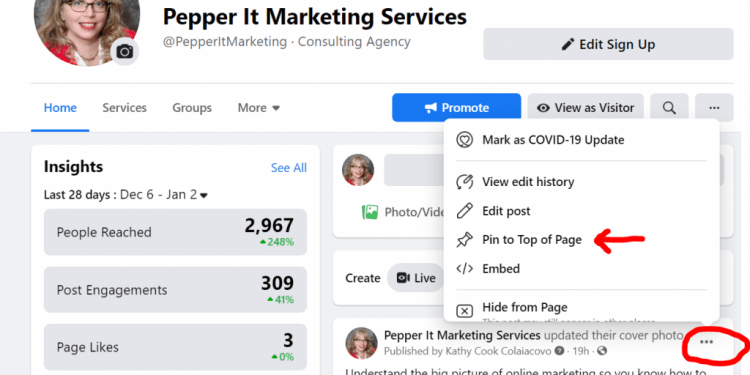750x375 pixels.
Task: Click the camera icon on profile picture
Action: click(125, 51)
